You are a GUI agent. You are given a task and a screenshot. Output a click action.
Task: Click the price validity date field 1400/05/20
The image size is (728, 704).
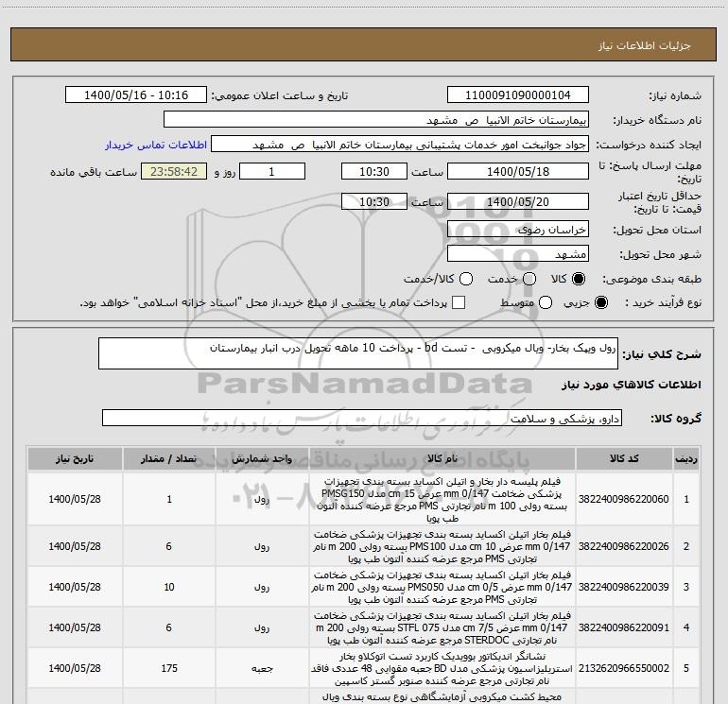coord(516,202)
